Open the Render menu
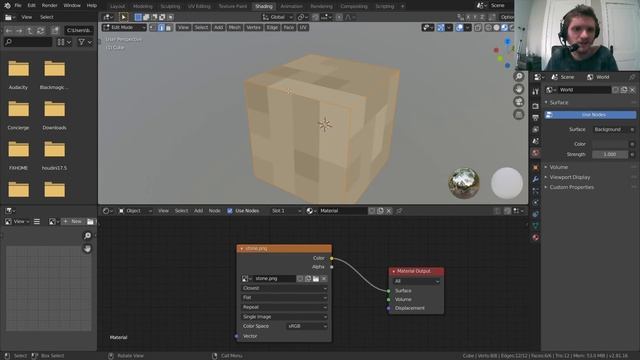 [49, 6]
